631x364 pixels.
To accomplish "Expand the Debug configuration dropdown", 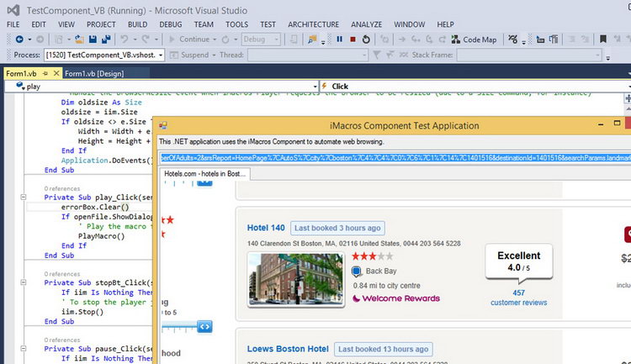I will (x=261, y=40).
